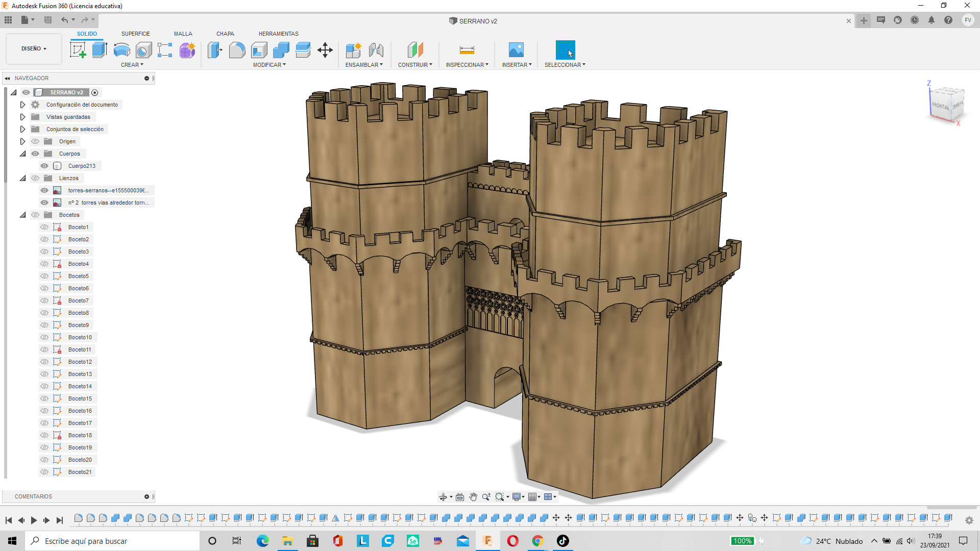Click the FRONTAL face of view cube
This screenshot has height=551, width=980.
(x=940, y=106)
